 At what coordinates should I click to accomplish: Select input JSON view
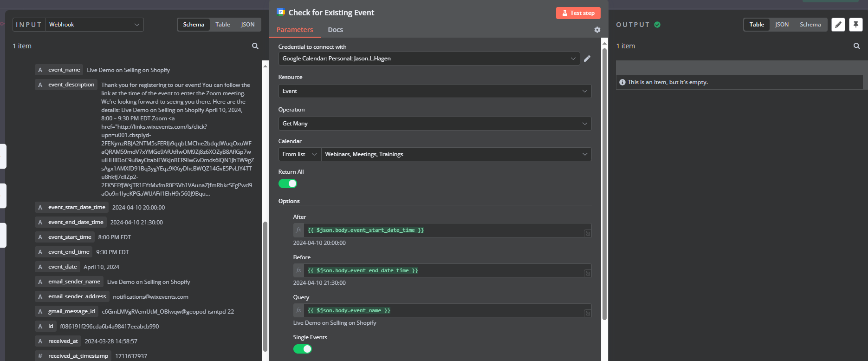pyautogui.click(x=248, y=25)
